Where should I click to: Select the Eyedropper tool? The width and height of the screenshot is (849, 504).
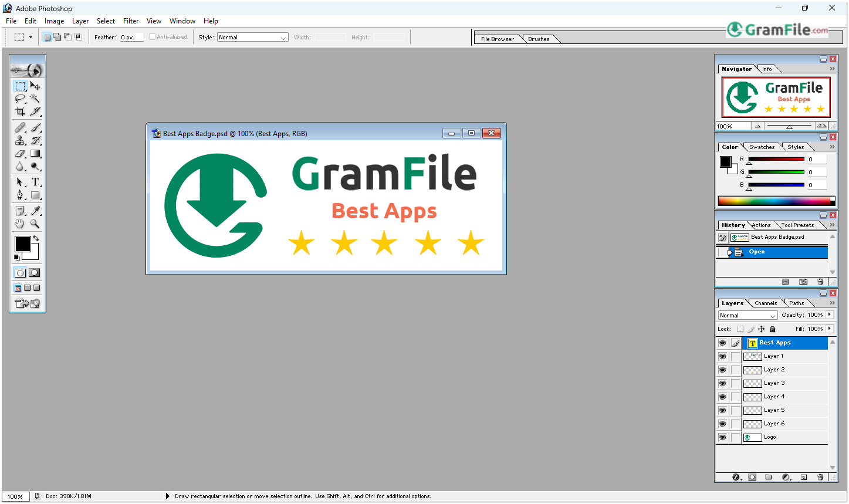coord(35,211)
